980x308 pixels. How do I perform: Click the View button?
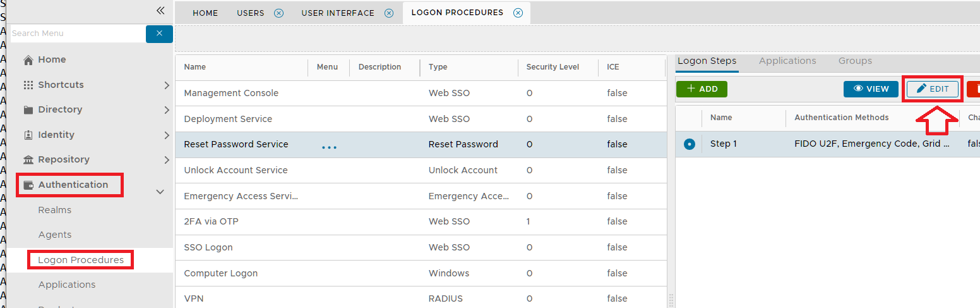pyautogui.click(x=870, y=89)
